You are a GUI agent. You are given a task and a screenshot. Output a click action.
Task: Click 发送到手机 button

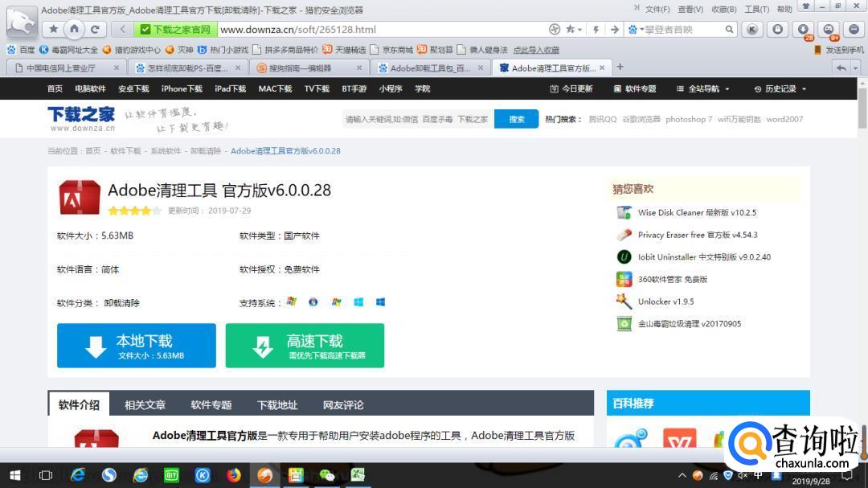point(839,50)
